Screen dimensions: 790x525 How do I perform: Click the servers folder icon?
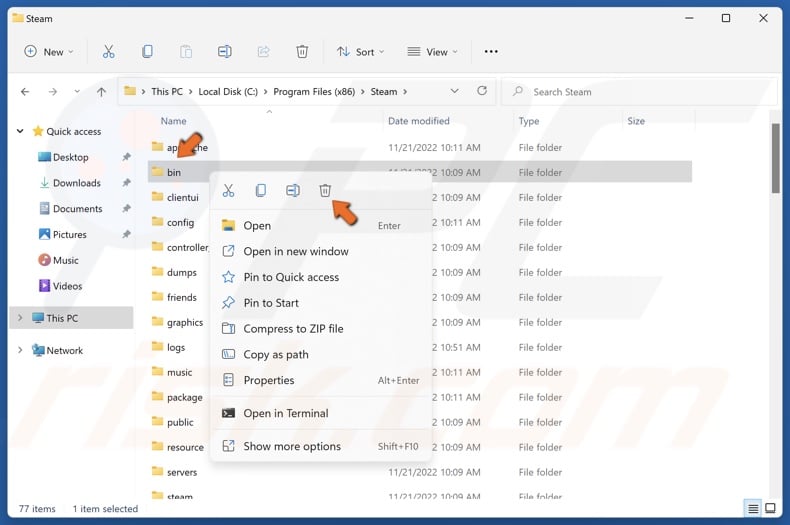pos(157,471)
